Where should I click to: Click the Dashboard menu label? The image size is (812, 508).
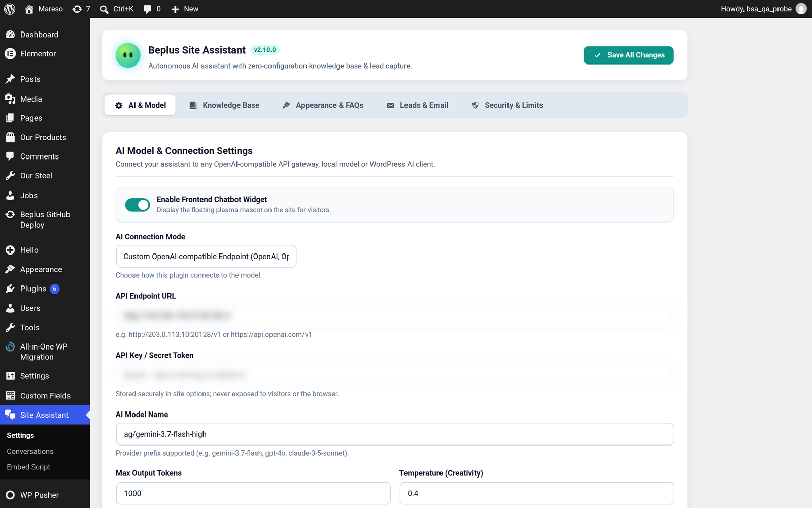tap(39, 35)
